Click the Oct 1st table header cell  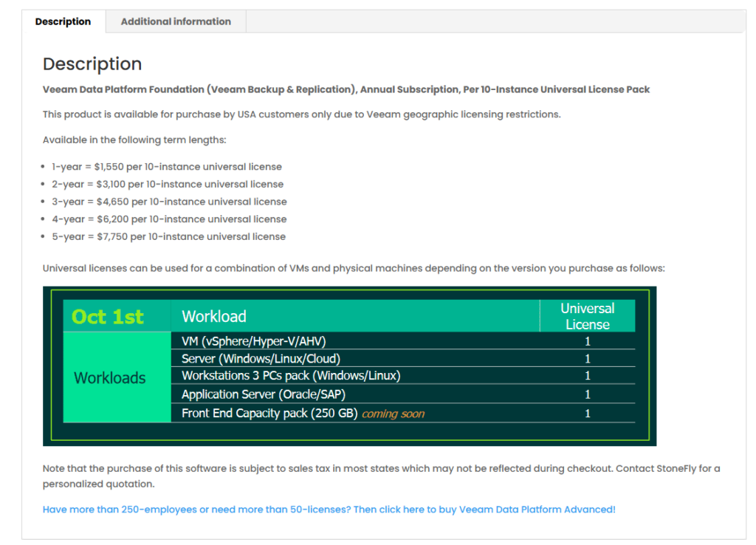tap(108, 317)
